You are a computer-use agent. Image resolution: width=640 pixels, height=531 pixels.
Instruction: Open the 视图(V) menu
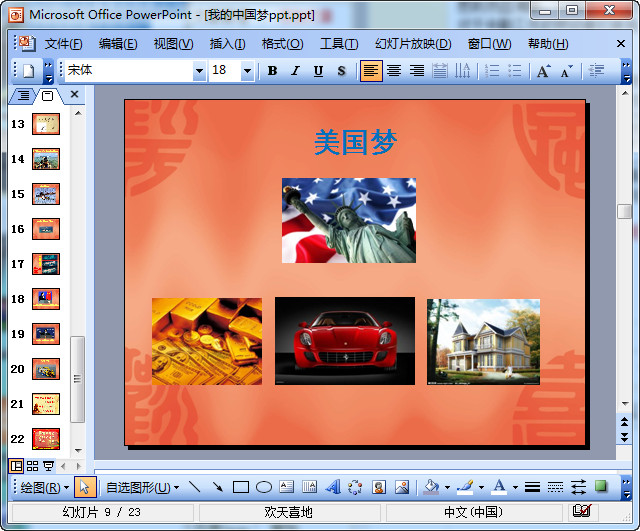(x=173, y=44)
